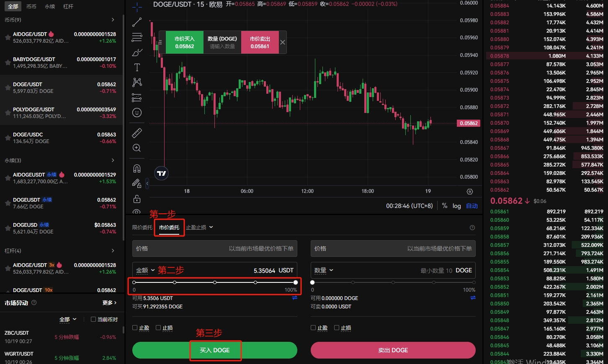Lock all drawing tools
Image resolution: width=608 pixels, height=364 pixels.
[137, 199]
